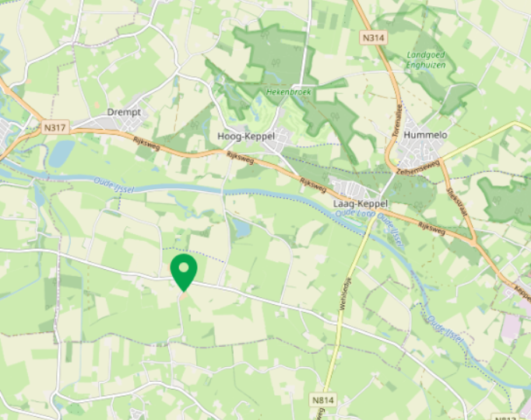Select the N314 road shield

(x=373, y=37)
